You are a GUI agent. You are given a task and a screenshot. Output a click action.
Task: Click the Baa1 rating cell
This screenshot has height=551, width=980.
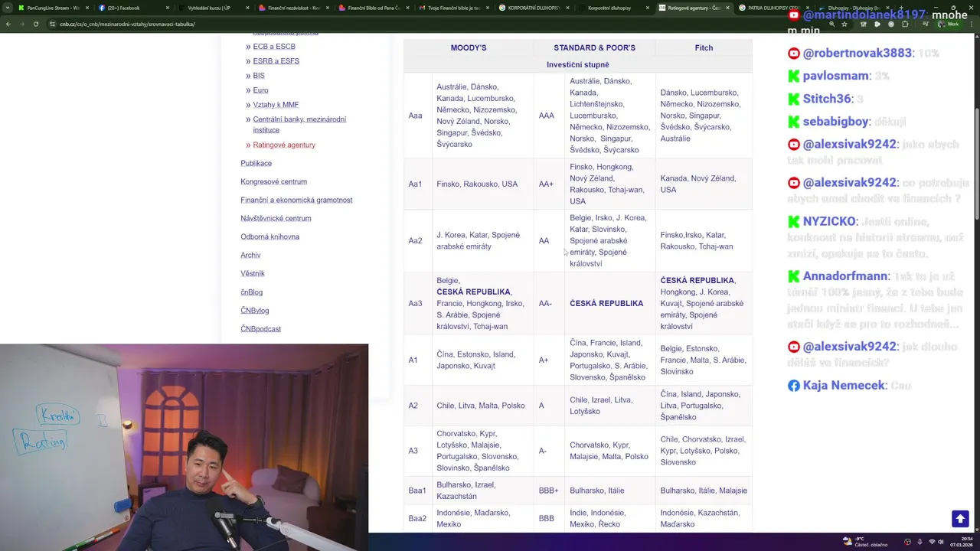point(417,491)
